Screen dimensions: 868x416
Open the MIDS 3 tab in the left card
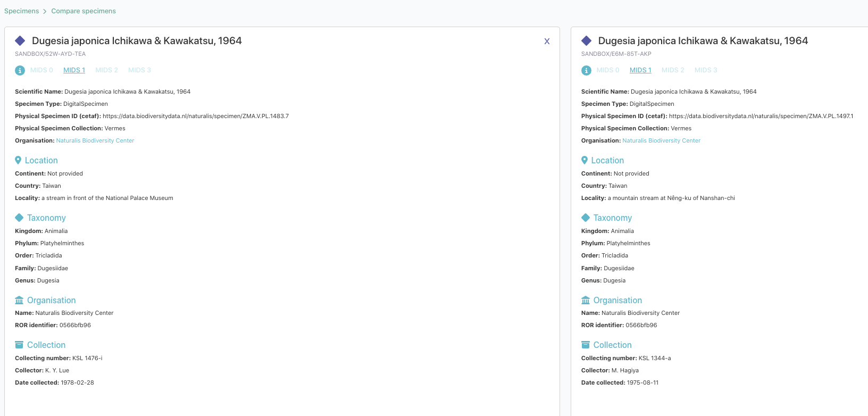[x=139, y=70]
